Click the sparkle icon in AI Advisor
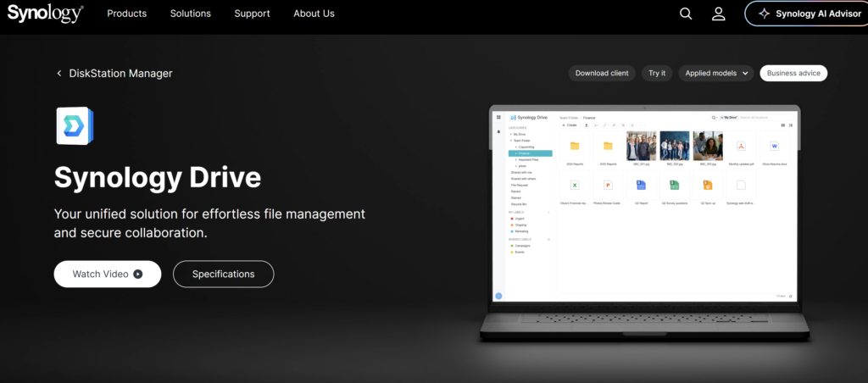The height and width of the screenshot is (383, 868). pyautogui.click(x=764, y=14)
